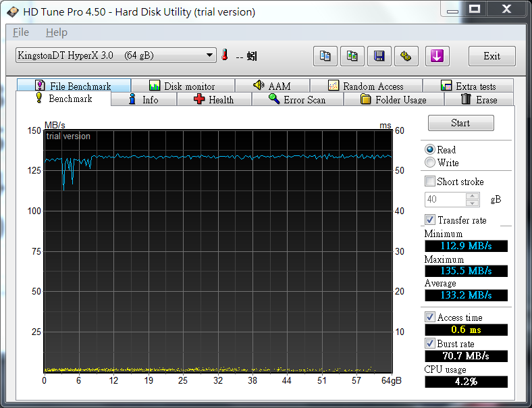Open the options gear icon
This screenshot has height=408, width=532.
[406, 56]
